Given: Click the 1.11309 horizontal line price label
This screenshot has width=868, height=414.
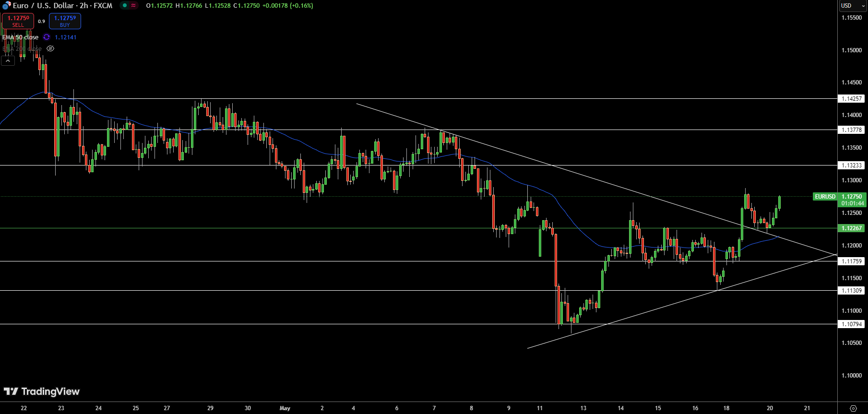Looking at the screenshot, I should tap(852, 291).
